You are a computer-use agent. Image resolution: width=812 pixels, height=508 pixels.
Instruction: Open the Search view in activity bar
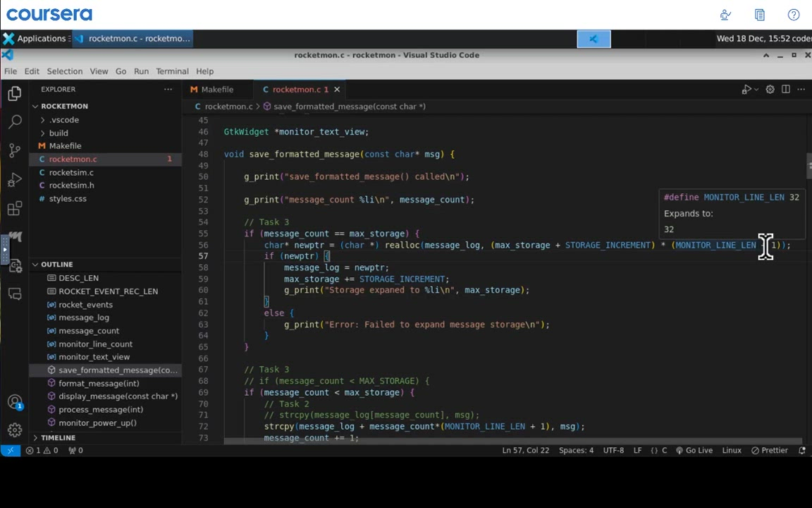tap(15, 122)
